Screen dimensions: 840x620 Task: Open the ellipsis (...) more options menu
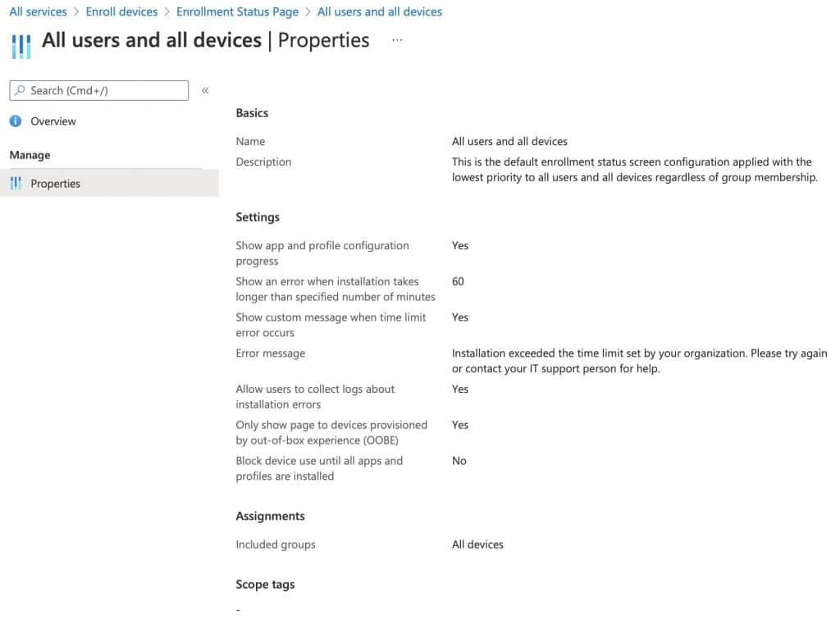pos(397,40)
